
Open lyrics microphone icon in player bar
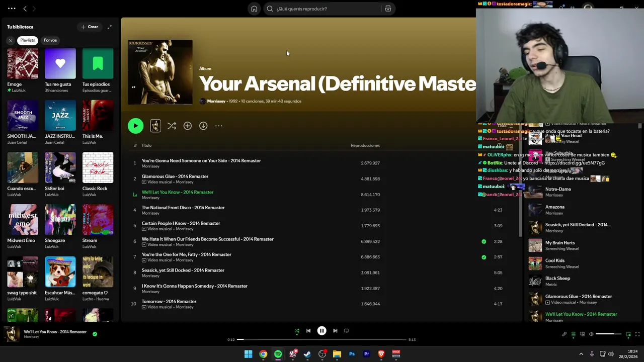[564, 334]
